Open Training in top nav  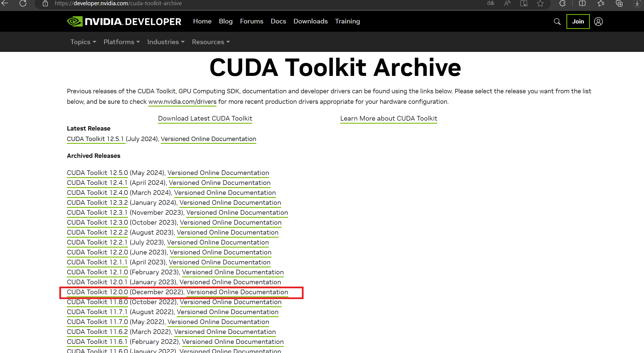click(x=347, y=21)
